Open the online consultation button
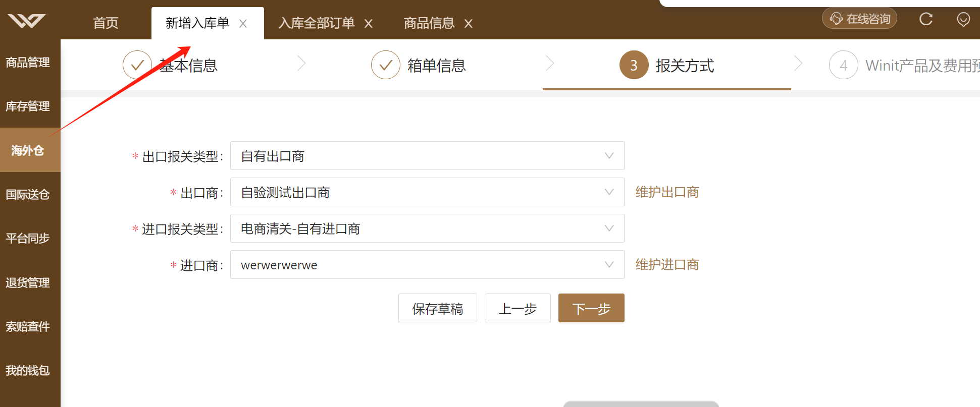Screen dimensions: 980x407 point(859,19)
